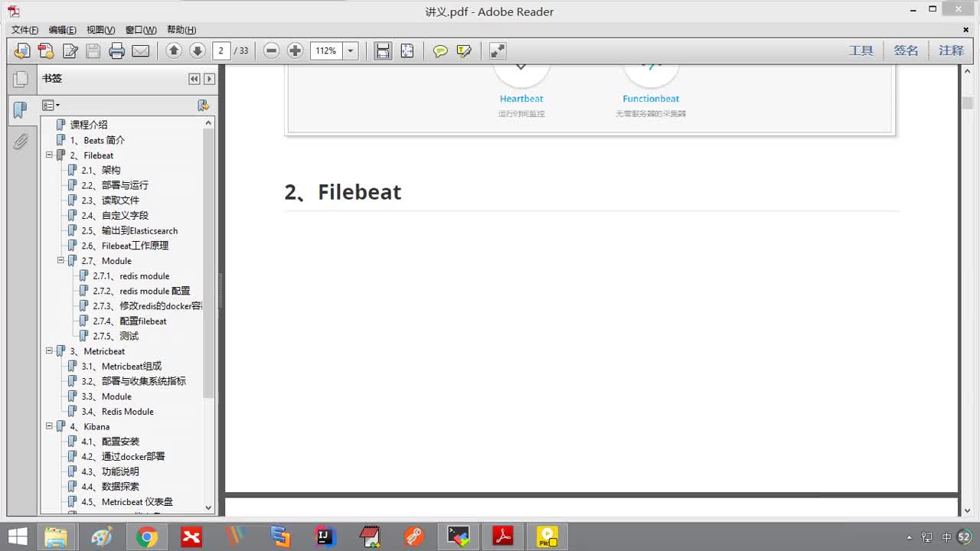Go to previous page arrow
This screenshot has width=980, height=551.
point(174,51)
